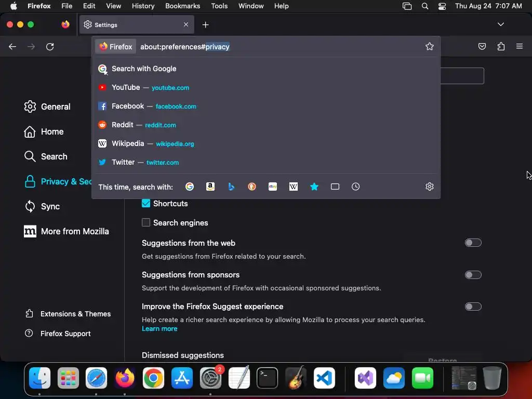532x399 pixels.
Task: Open the View menu in menu bar
Action: pos(113,6)
